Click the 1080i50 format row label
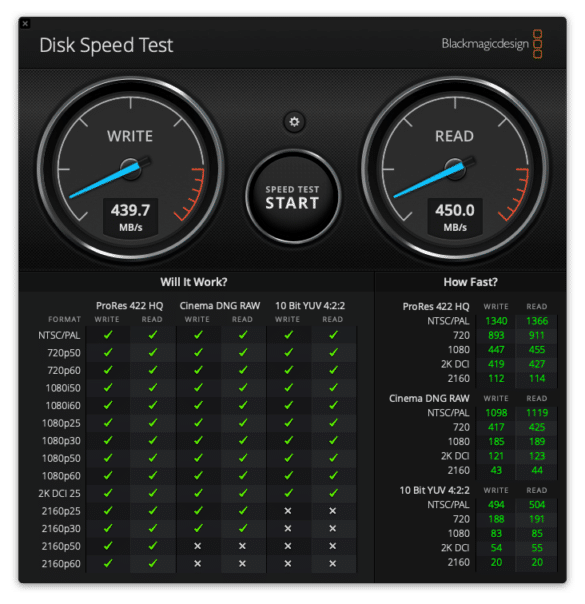This screenshot has width=585, height=604. [x=63, y=388]
